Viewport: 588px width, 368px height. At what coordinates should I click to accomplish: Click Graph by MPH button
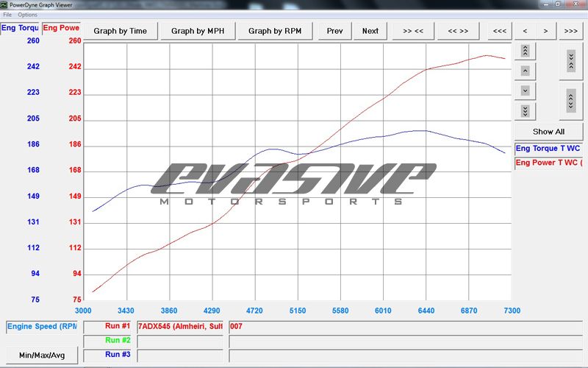pos(198,31)
